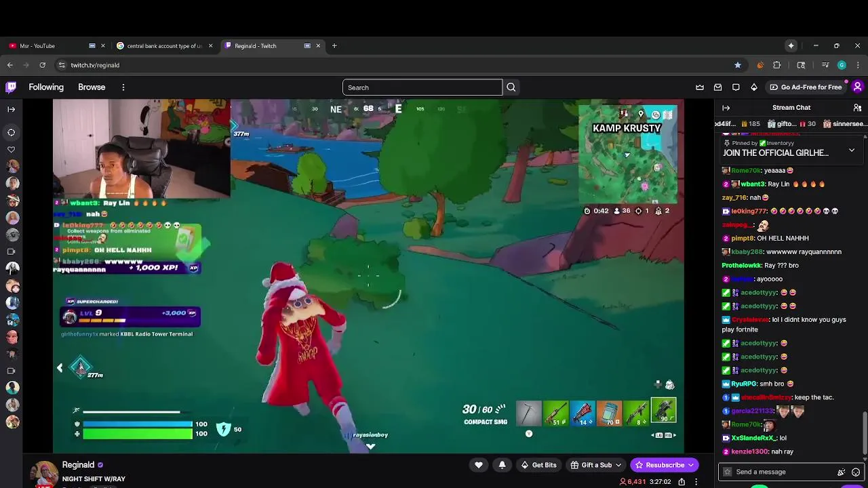Open the Prime Loot crown icon
Screen dimensions: 868x488
tap(700, 87)
